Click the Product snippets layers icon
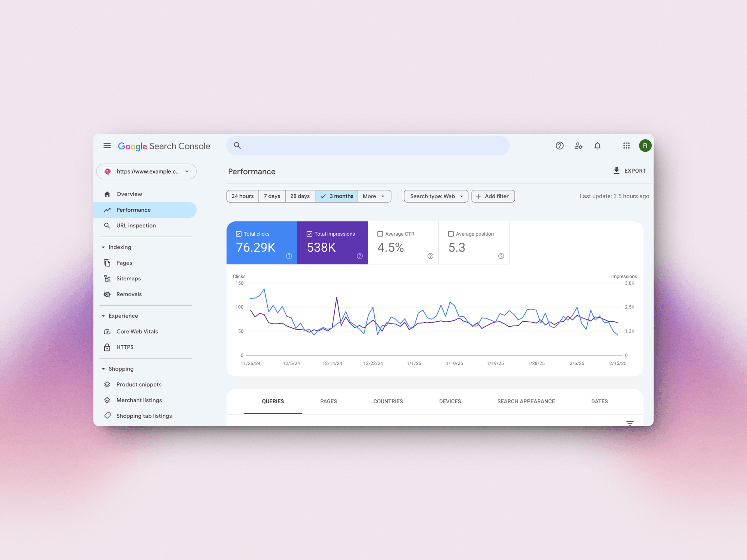 point(107,385)
